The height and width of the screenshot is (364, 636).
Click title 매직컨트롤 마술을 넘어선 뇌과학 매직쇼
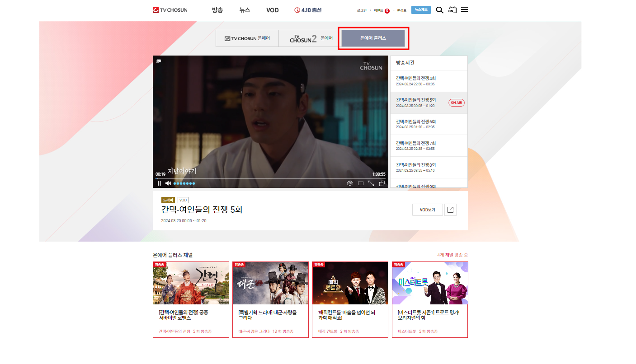347,315
